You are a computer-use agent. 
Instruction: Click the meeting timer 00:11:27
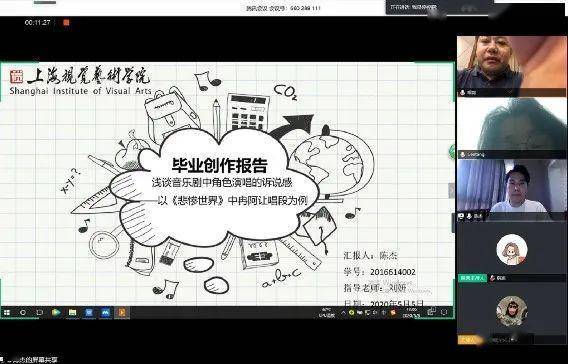[37, 22]
